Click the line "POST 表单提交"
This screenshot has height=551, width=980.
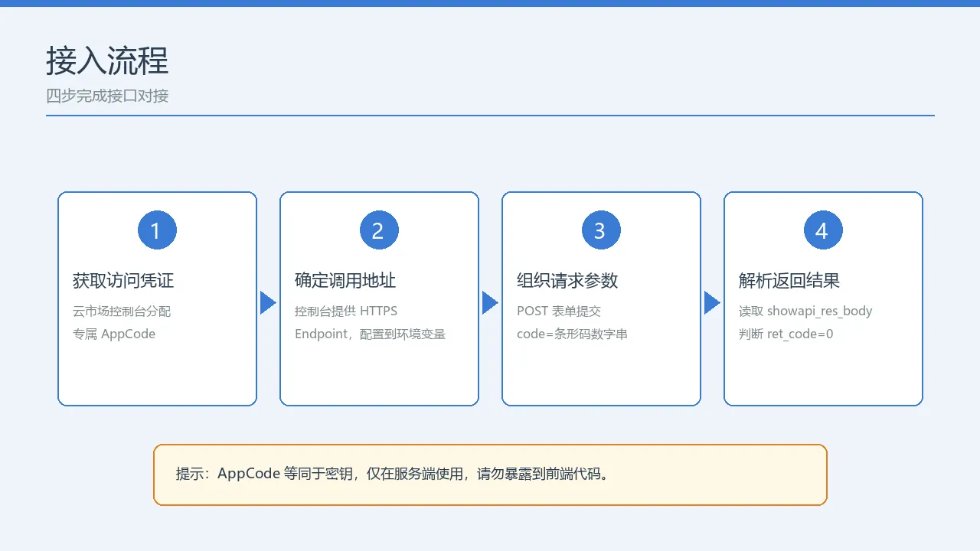pos(559,311)
